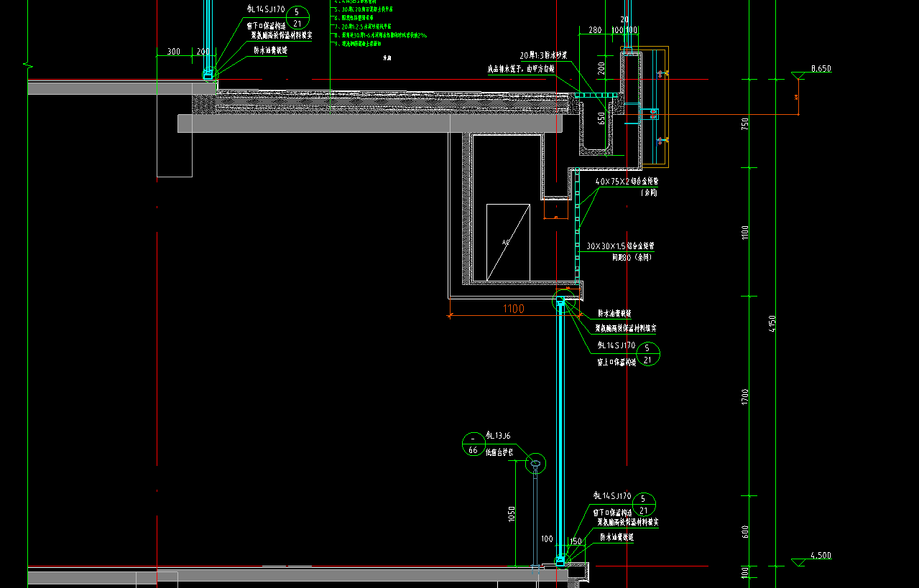This screenshot has width=919, height=588.
Task: Select the 150 dimension text
Action: (x=576, y=541)
